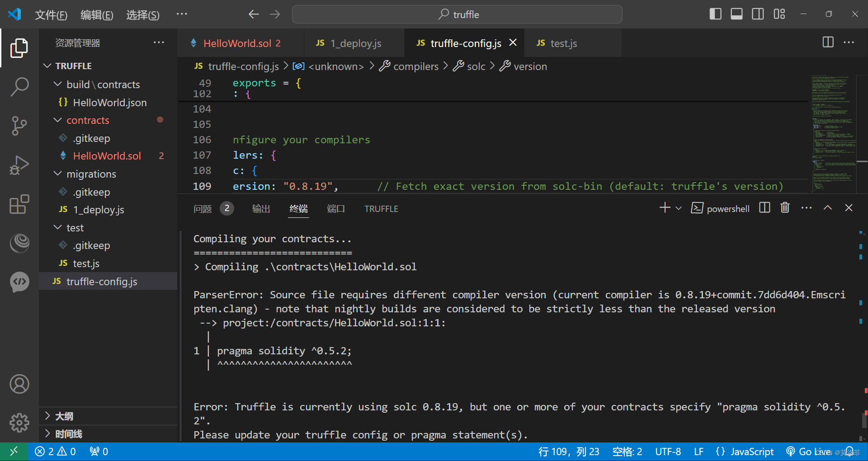Open 1_deploy.js in explorer tree
Viewport: 868px width, 461px height.
click(108, 210)
